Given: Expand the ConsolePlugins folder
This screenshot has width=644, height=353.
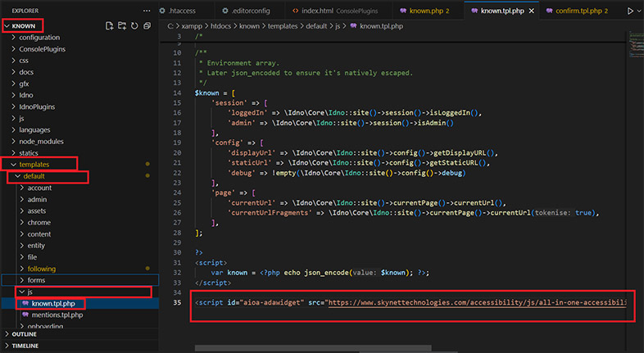Looking at the screenshot, I should (x=42, y=49).
